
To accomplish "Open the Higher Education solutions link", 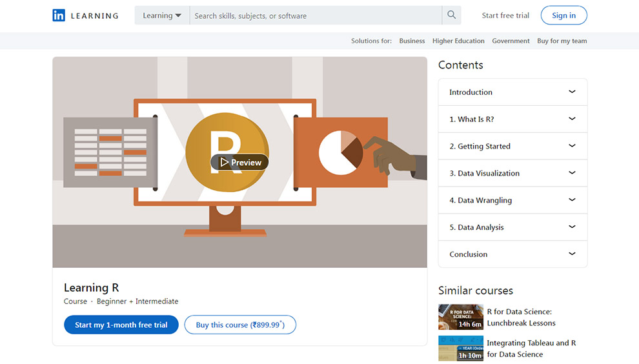I will 458,41.
